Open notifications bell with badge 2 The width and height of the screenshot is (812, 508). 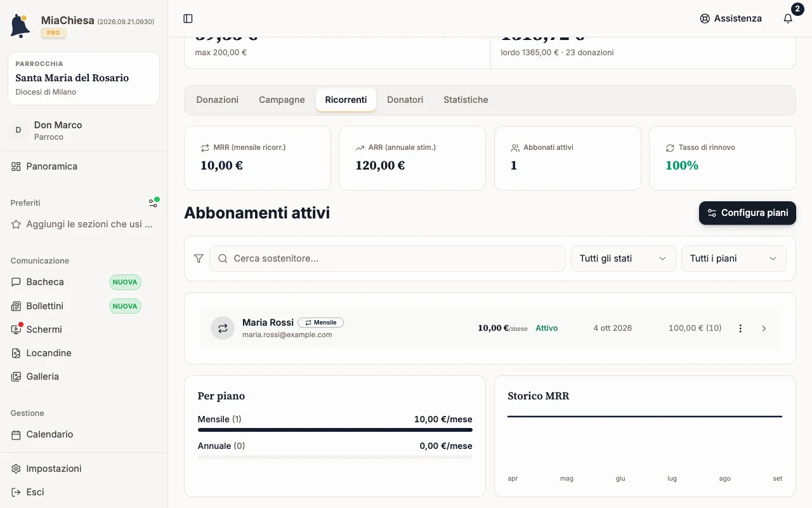coord(788,18)
